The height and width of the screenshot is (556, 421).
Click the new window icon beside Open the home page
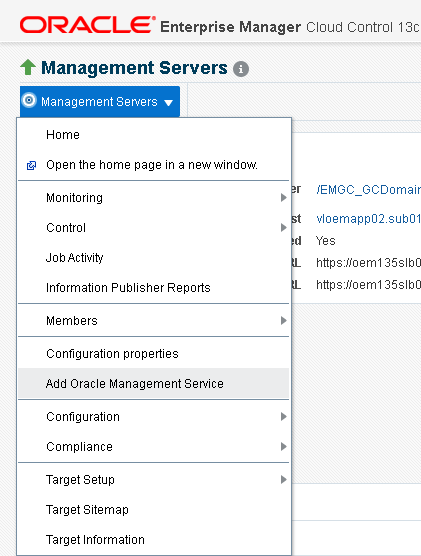(32, 165)
